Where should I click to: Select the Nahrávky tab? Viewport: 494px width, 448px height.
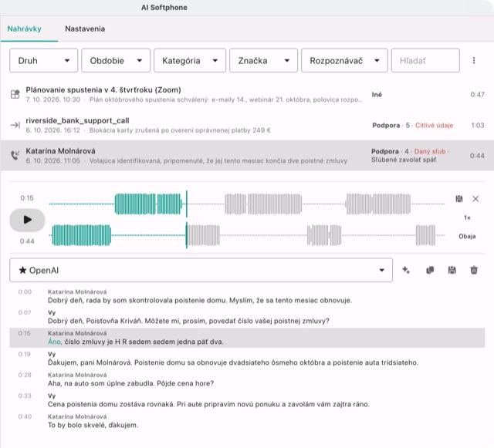tap(24, 29)
